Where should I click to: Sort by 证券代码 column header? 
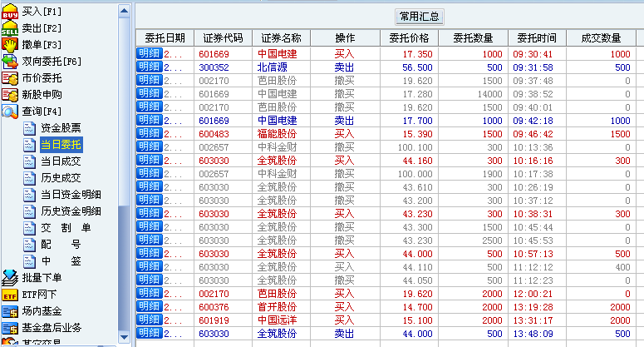tap(223, 38)
